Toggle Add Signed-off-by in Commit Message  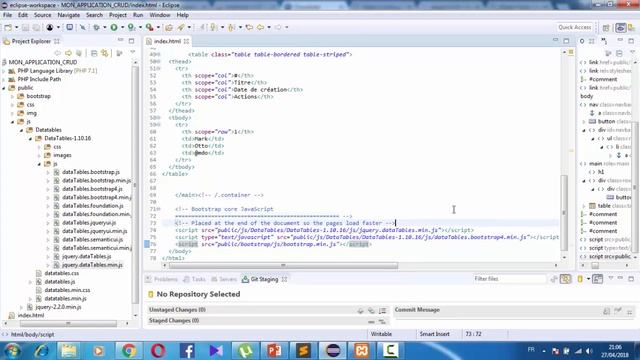[618, 311]
